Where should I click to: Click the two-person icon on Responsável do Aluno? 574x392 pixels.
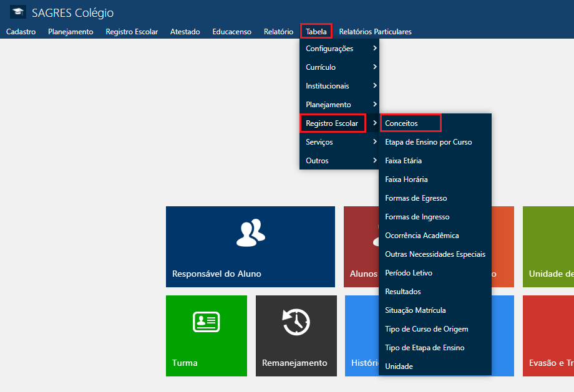[250, 232]
